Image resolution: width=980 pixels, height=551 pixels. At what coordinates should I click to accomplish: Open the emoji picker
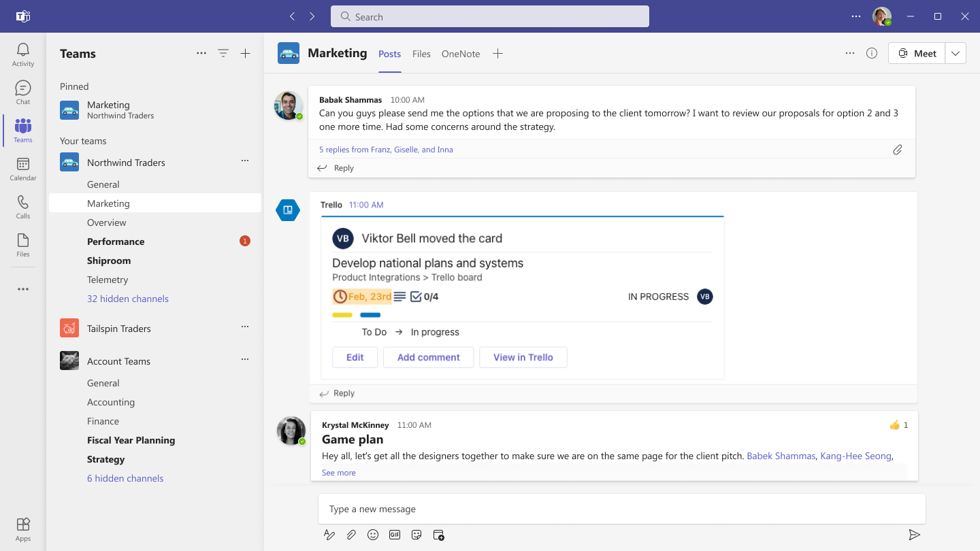click(x=373, y=535)
